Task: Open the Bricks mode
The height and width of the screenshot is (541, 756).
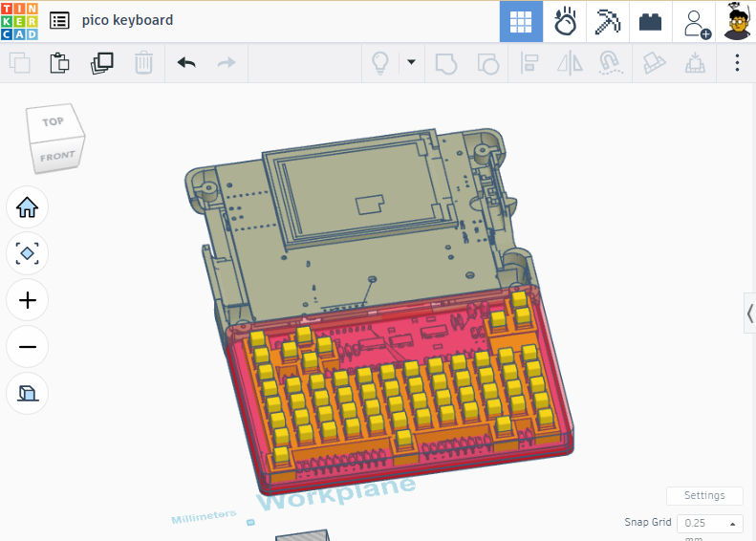Action: click(x=651, y=22)
